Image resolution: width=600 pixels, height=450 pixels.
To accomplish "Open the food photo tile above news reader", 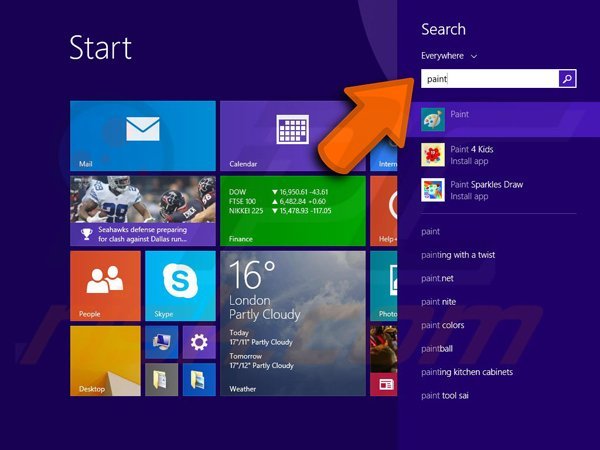I will pos(384,349).
